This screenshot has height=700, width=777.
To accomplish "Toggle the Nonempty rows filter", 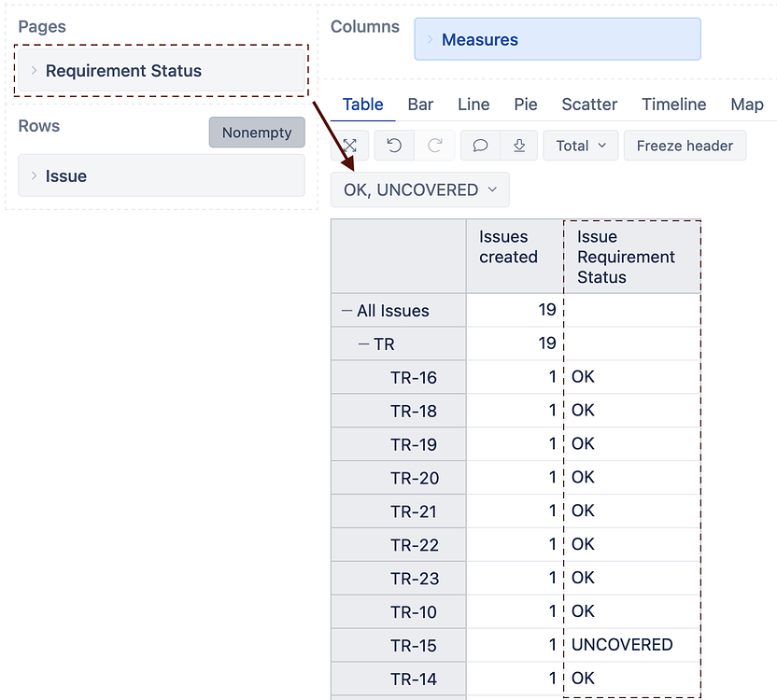I will [x=257, y=133].
